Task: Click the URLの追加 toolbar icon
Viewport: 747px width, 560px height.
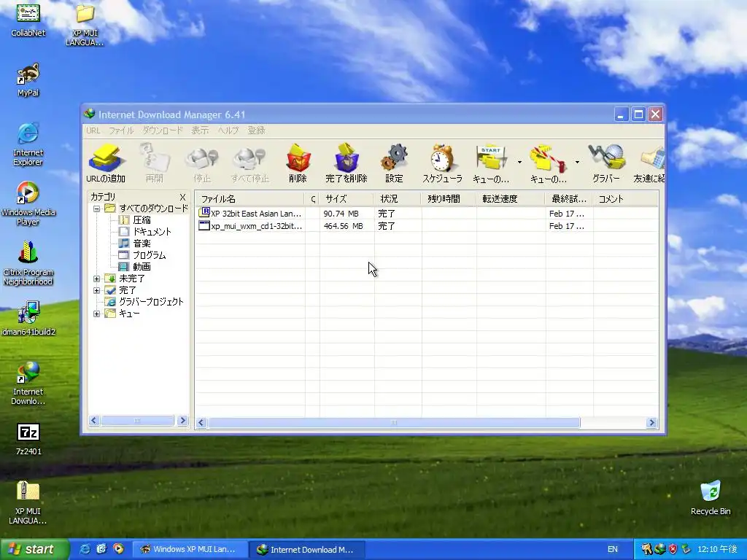Action: (106, 163)
